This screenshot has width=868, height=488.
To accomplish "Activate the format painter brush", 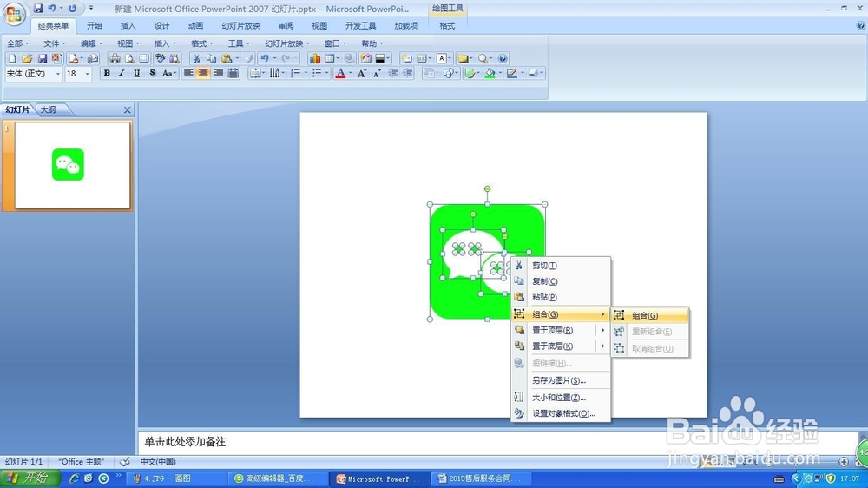I will click(x=250, y=58).
